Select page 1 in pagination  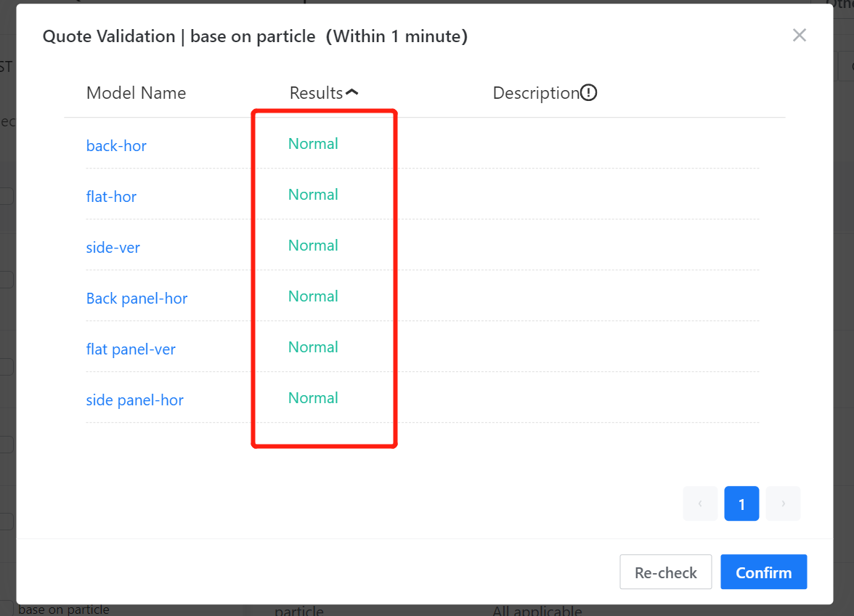click(741, 503)
